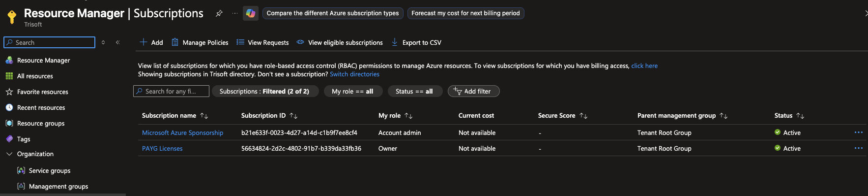
Task: Click the Add subscription toolbar button
Action: pos(151,42)
